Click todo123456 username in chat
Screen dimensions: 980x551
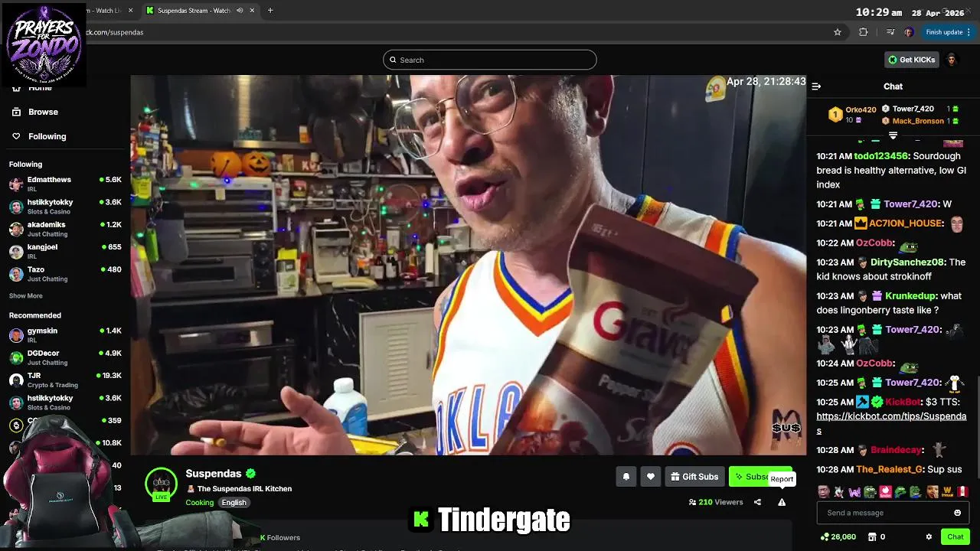[881, 156]
